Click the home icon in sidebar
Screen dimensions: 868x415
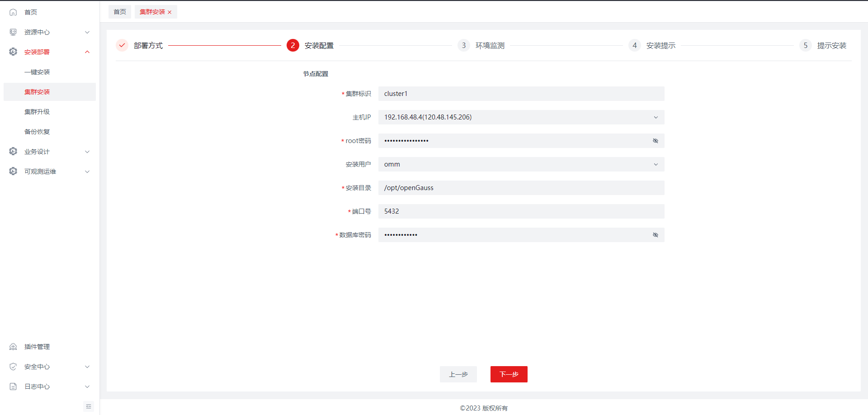pos(13,12)
